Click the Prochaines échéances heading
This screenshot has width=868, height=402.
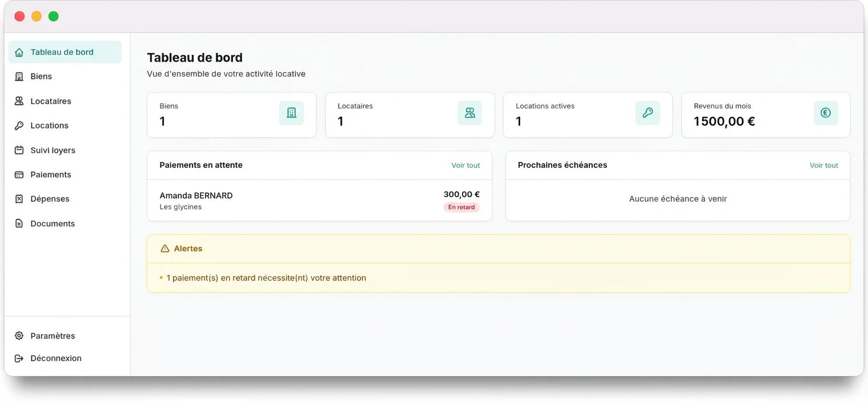tap(562, 165)
